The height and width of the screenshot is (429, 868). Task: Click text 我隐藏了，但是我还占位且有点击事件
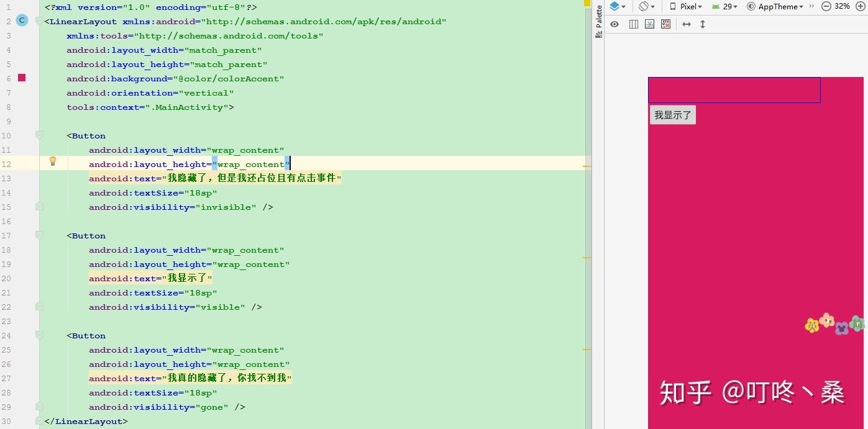pyautogui.click(x=252, y=178)
